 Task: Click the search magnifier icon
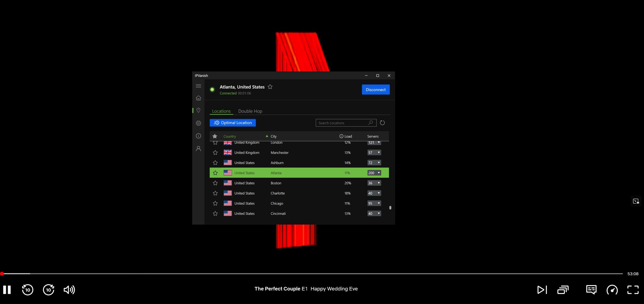tap(370, 123)
